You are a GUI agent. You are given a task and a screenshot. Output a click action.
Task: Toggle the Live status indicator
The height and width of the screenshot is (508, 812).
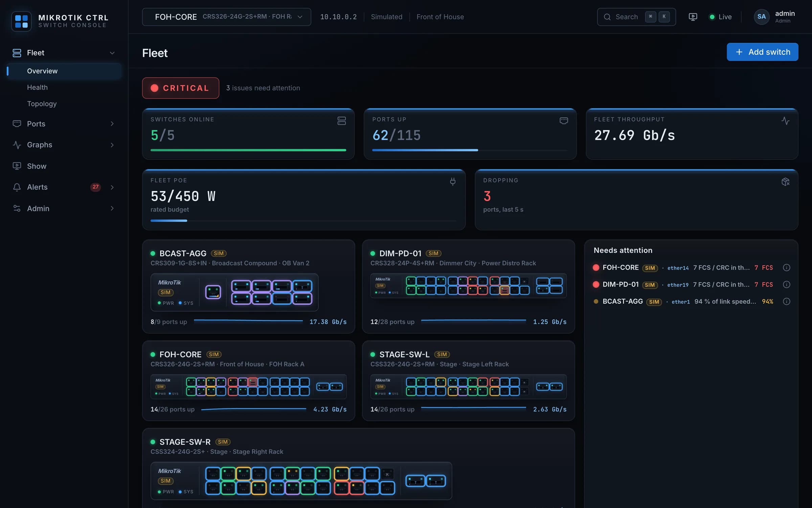(721, 17)
